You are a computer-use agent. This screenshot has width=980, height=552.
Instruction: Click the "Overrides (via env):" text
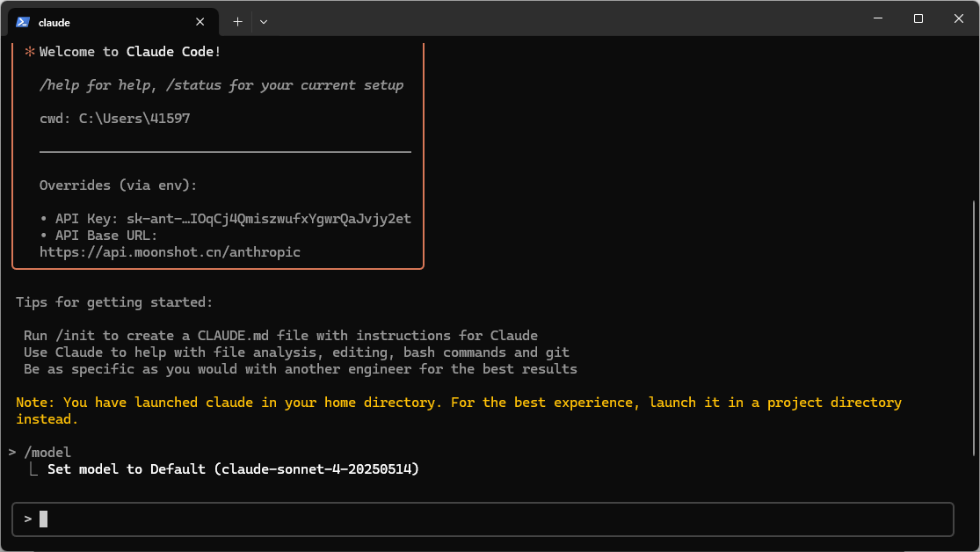118,185
